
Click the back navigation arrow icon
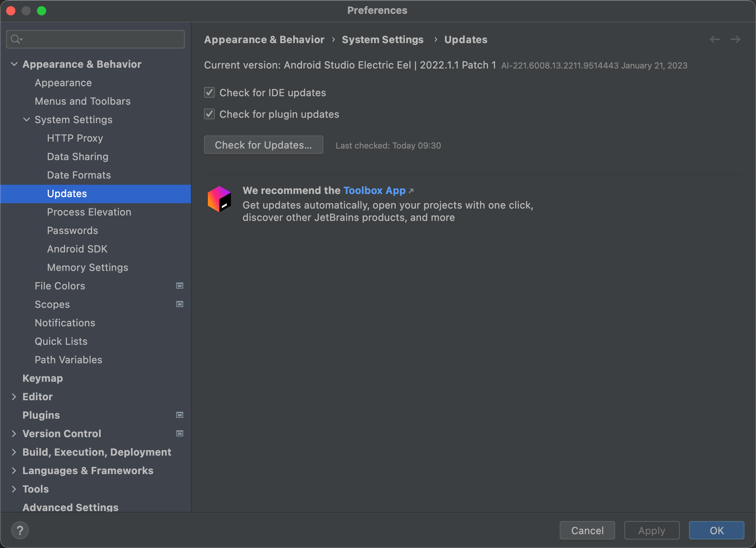(x=715, y=39)
